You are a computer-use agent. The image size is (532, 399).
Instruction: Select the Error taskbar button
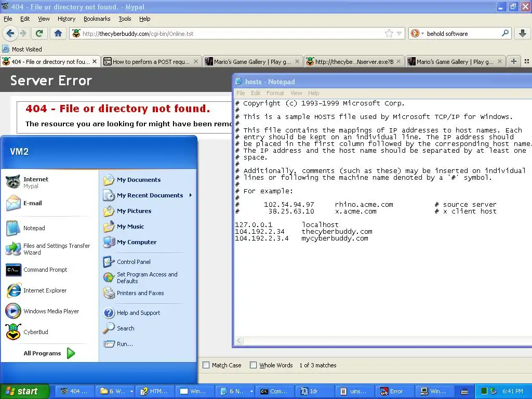[394, 391]
